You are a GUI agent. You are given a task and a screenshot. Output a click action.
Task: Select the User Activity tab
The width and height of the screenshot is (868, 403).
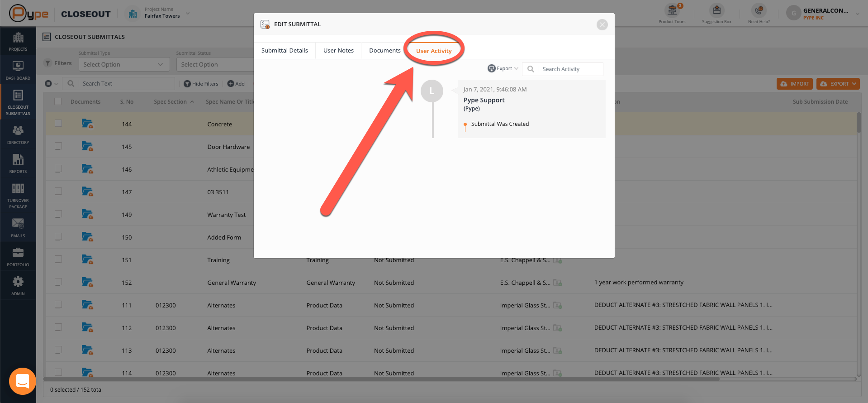coord(434,51)
